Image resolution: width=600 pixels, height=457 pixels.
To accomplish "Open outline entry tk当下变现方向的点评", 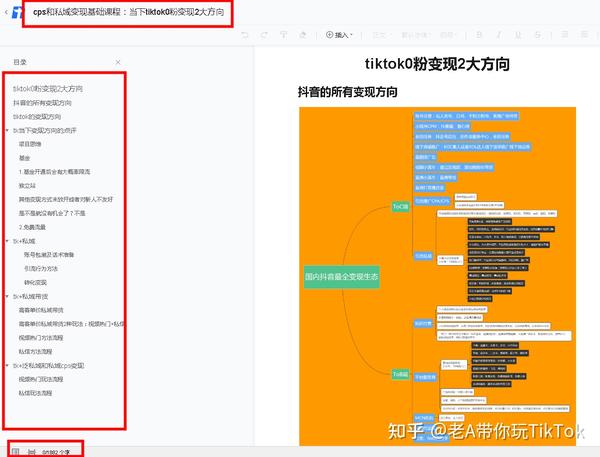I will click(45, 131).
